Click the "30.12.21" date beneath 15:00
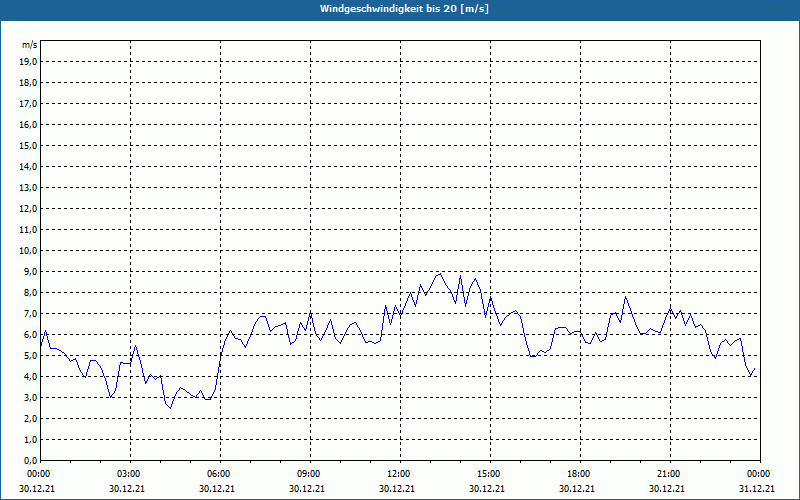The height and width of the screenshot is (500, 800). click(487, 488)
